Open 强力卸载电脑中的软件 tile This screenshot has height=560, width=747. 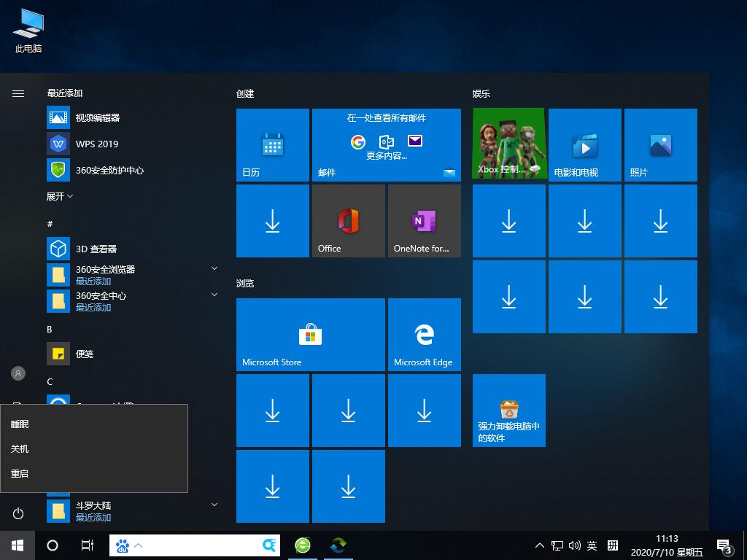pos(508,410)
